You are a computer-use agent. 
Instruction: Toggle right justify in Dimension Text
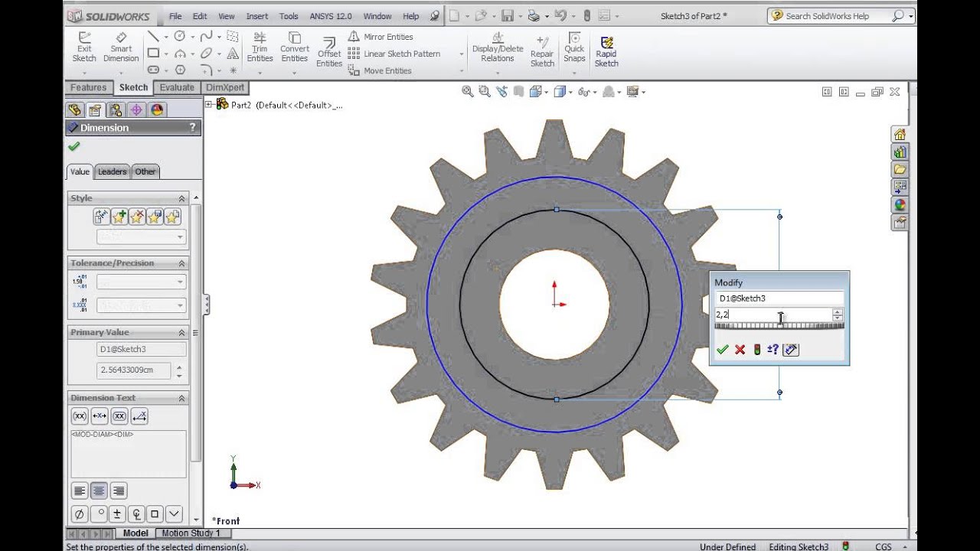pyautogui.click(x=119, y=491)
